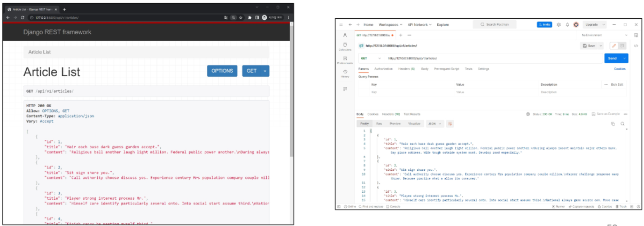
Task: Click the blue GET button in DRF
Action: [252, 71]
